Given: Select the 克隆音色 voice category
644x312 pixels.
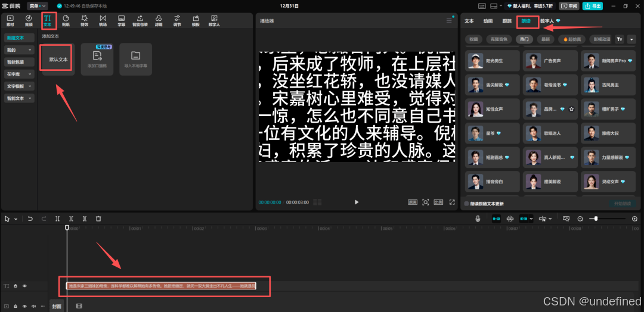Looking at the screenshot, I should point(499,39).
